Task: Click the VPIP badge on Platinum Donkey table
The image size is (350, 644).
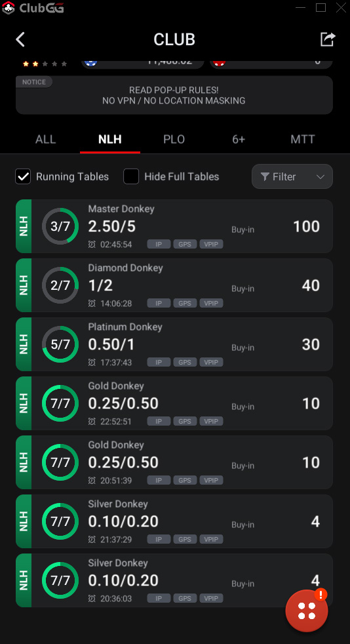Action: click(211, 362)
